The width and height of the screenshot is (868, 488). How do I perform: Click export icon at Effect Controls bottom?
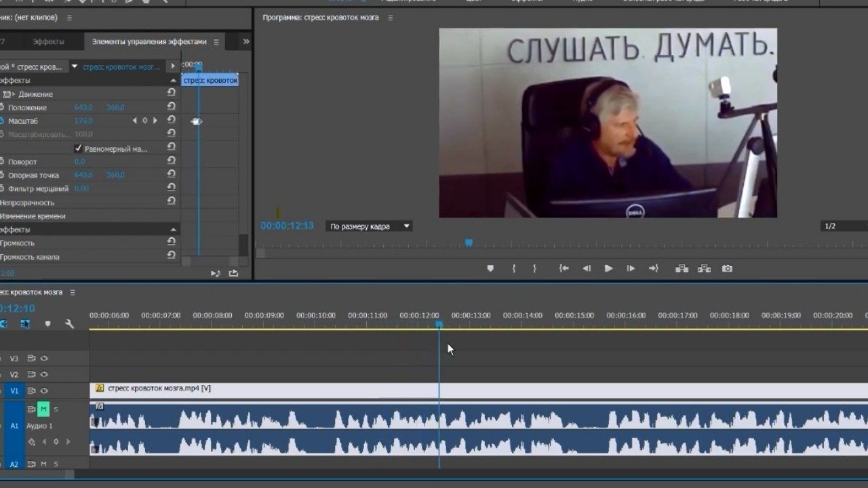233,273
